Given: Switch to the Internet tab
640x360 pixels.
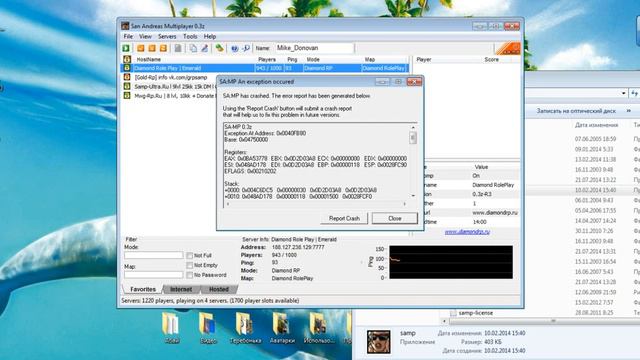Looking at the screenshot, I should tap(181, 289).
